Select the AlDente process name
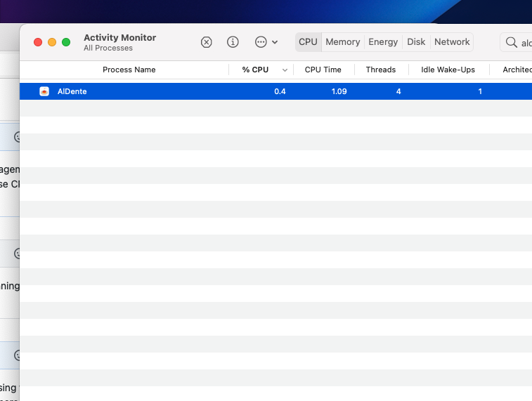 click(72, 91)
